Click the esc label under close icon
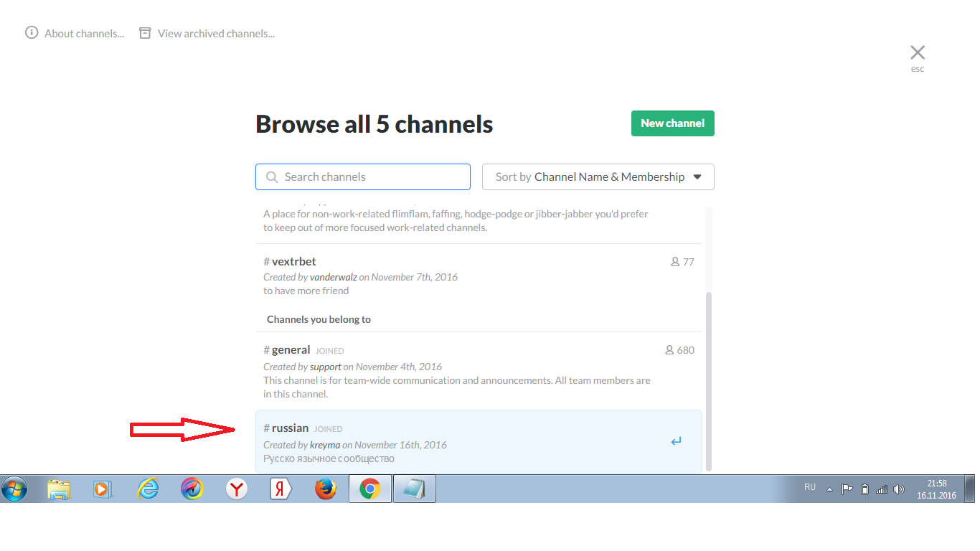 [918, 69]
